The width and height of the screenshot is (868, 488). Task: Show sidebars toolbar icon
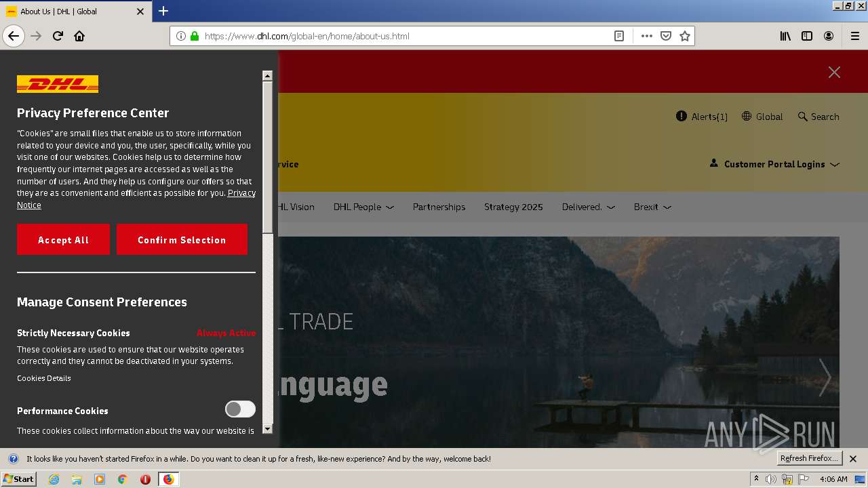click(x=807, y=36)
